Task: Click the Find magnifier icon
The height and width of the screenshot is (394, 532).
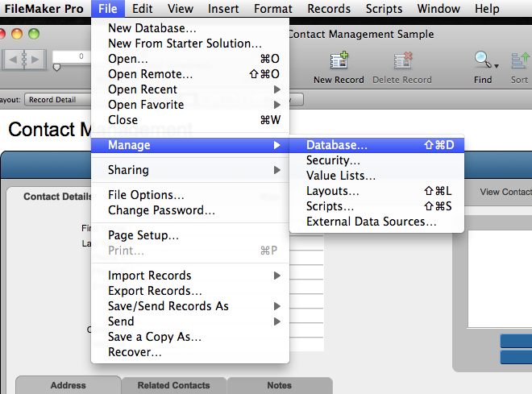Action: point(483,60)
